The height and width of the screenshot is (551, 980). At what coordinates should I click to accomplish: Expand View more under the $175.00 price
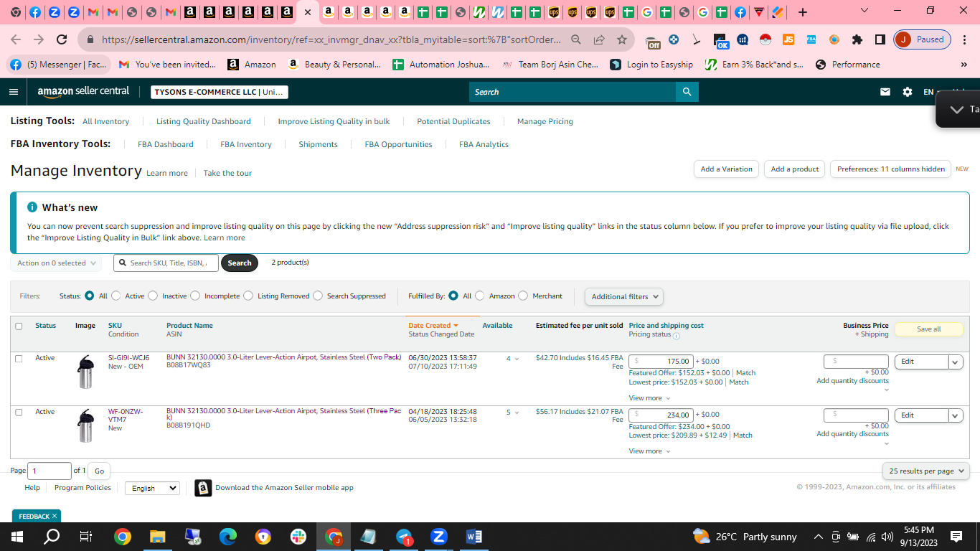point(649,398)
